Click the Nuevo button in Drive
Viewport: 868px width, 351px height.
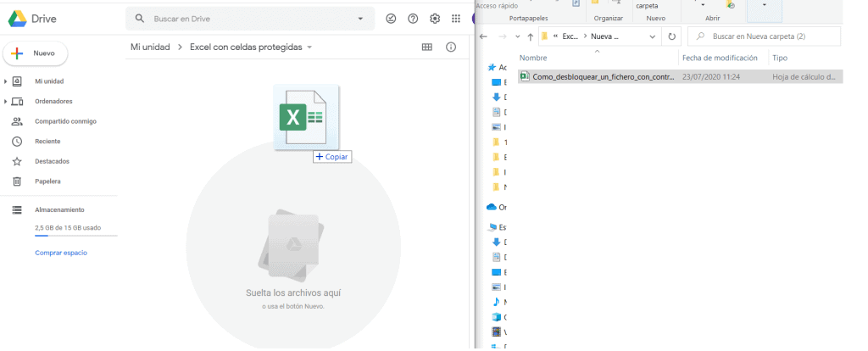coord(36,53)
